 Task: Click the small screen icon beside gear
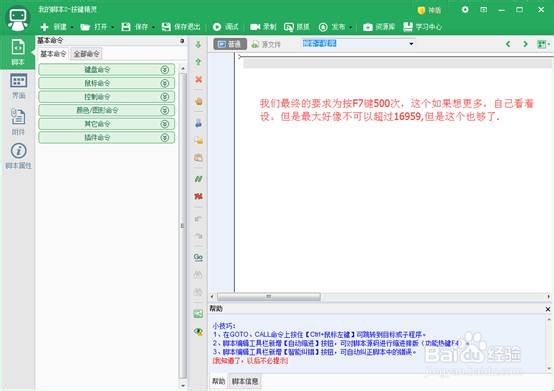[x=483, y=10]
